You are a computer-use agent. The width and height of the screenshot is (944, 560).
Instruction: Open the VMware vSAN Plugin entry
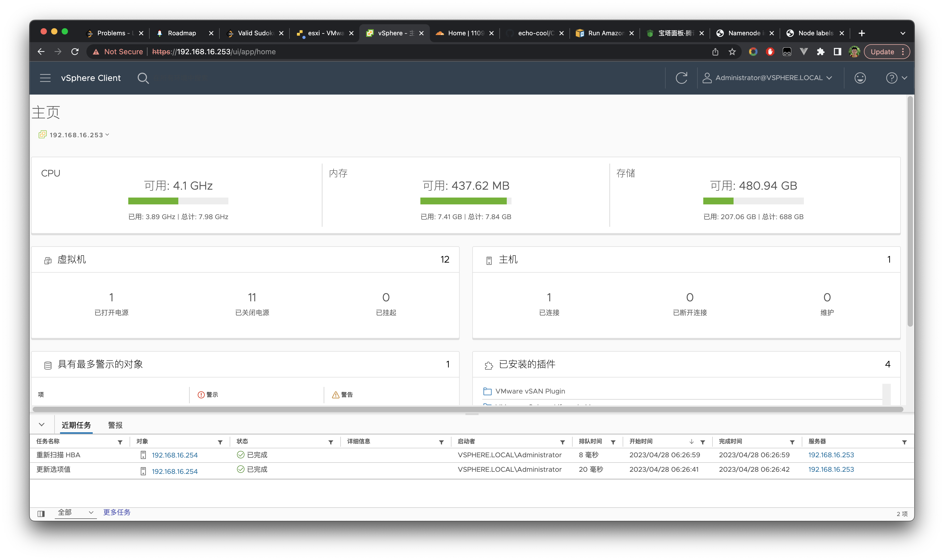pyautogui.click(x=530, y=391)
